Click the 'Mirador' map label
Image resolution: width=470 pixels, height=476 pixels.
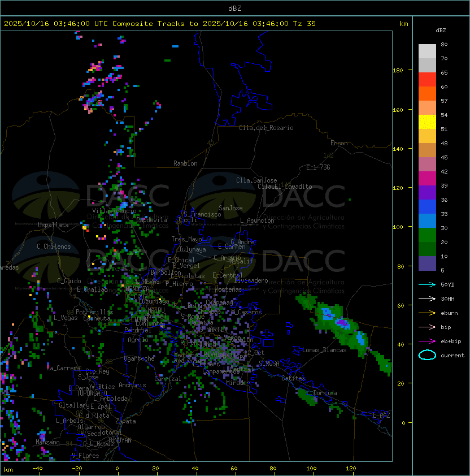238,383
